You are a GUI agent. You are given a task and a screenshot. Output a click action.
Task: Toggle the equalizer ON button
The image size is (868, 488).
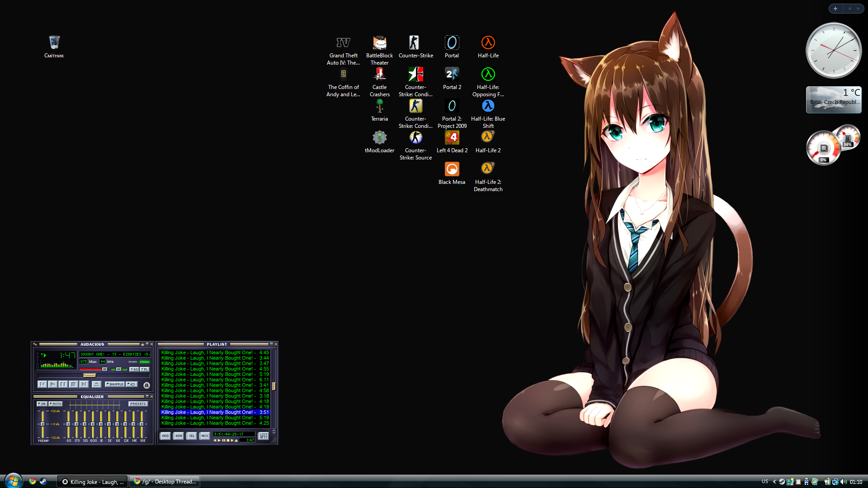tap(42, 404)
